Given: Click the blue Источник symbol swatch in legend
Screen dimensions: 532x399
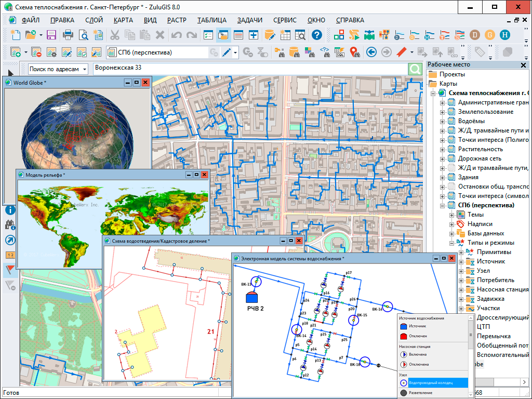Looking at the screenshot, I should pos(403,326).
